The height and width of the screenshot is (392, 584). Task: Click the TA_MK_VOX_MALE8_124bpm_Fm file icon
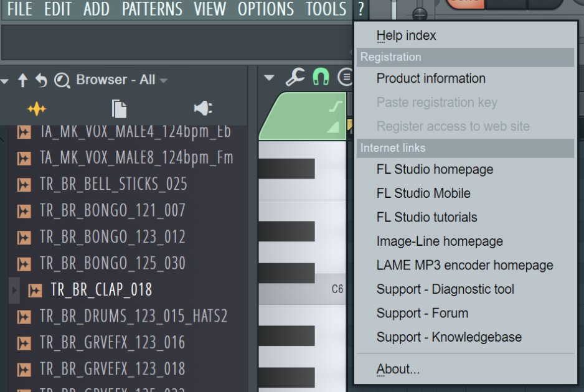[x=24, y=158]
